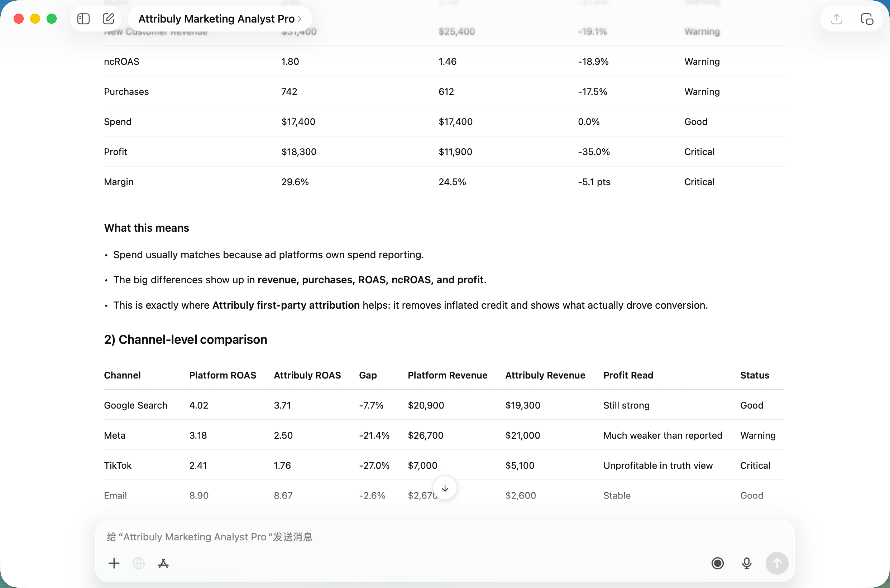The image size is (890, 588).
Task: Click the plus attach icon
Action: coord(114,563)
